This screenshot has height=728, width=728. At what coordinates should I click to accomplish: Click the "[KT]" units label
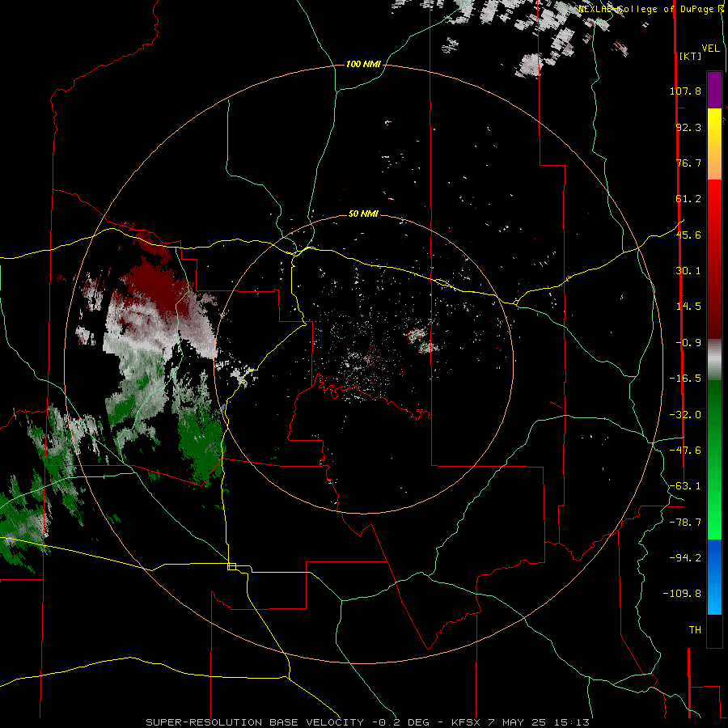(691, 56)
